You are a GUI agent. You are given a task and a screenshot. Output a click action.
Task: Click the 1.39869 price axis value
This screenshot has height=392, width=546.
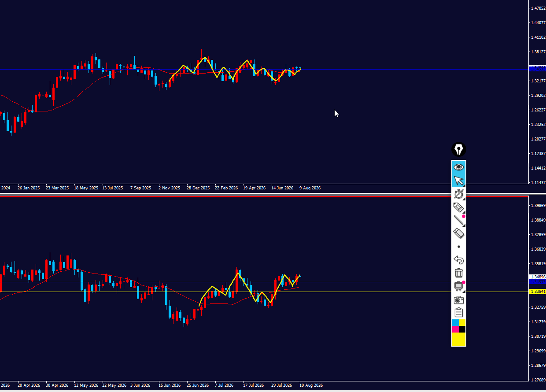pos(538,206)
